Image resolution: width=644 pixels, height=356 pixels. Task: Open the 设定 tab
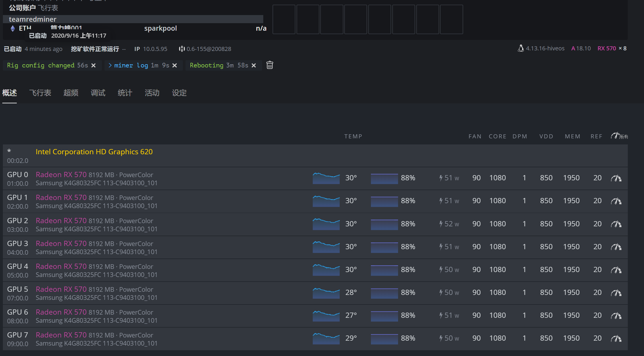pyautogui.click(x=179, y=93)
